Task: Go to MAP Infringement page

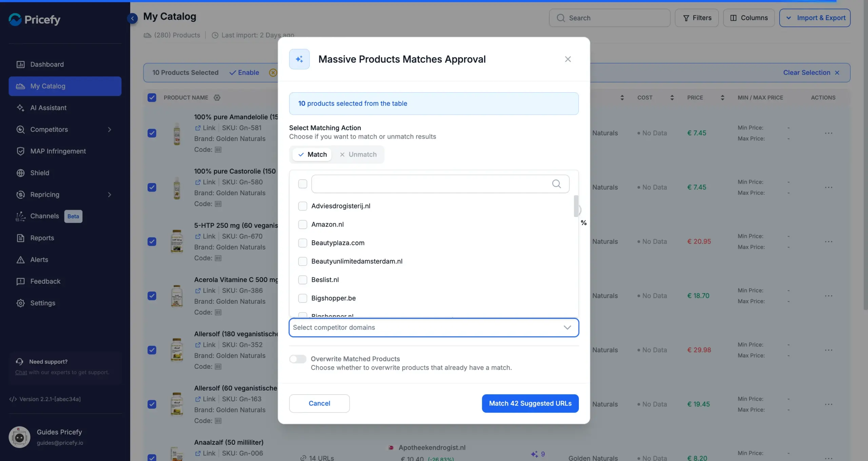Action: pyautogui.click(x=65, y=151)
